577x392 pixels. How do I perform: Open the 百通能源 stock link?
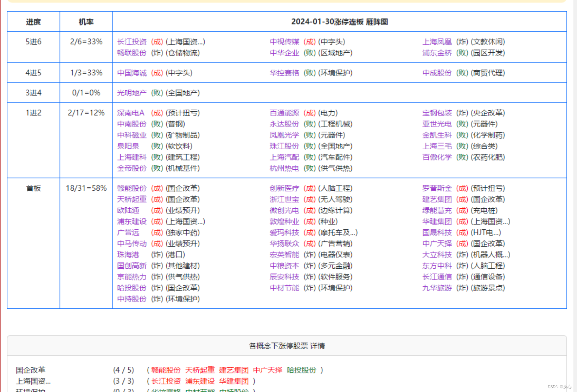[284, 113]
